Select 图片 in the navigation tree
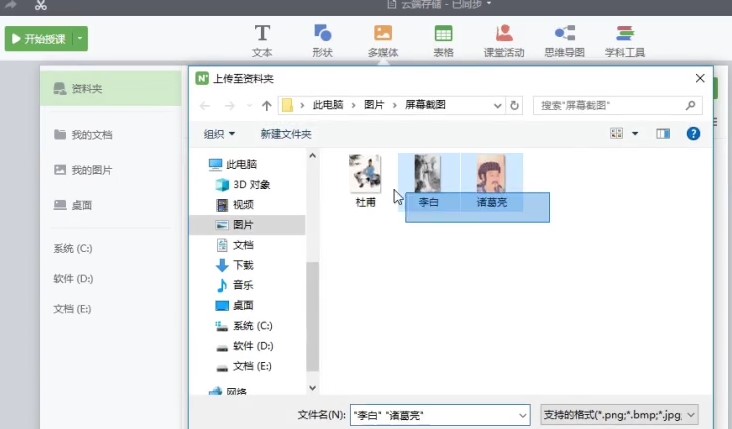This screenshot has width=732, height=429. click(x=248, y=225)
